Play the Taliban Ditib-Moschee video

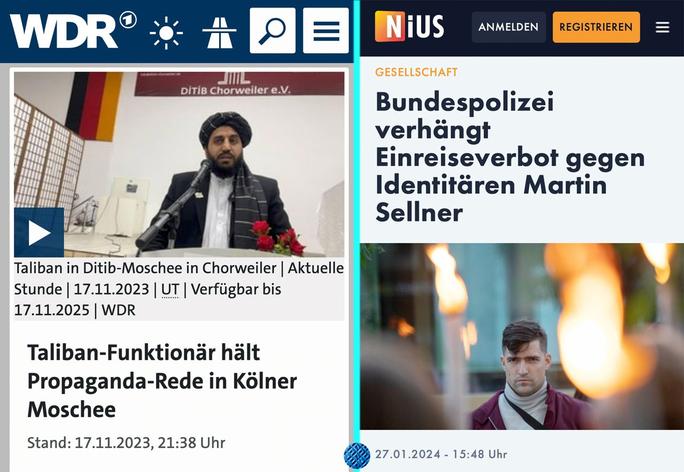pos(39,233)
